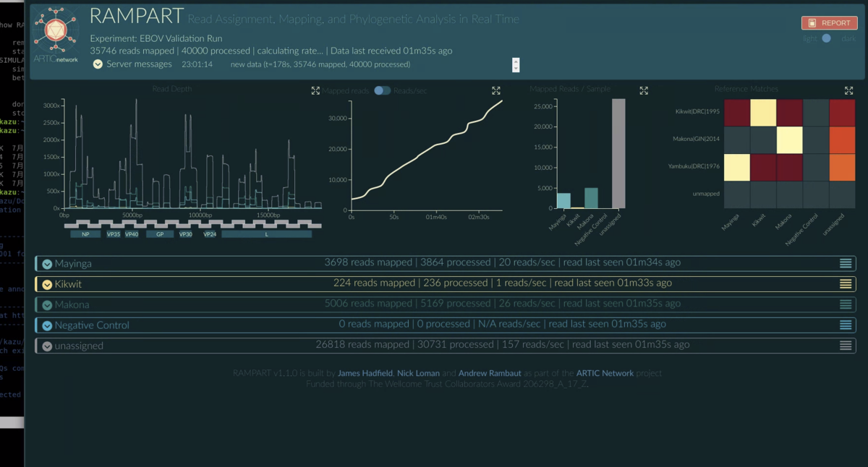Screen dimensions: 868x467
Task: Expand the Mapped reads chart to fullscreen
Action: pos(496,90)
